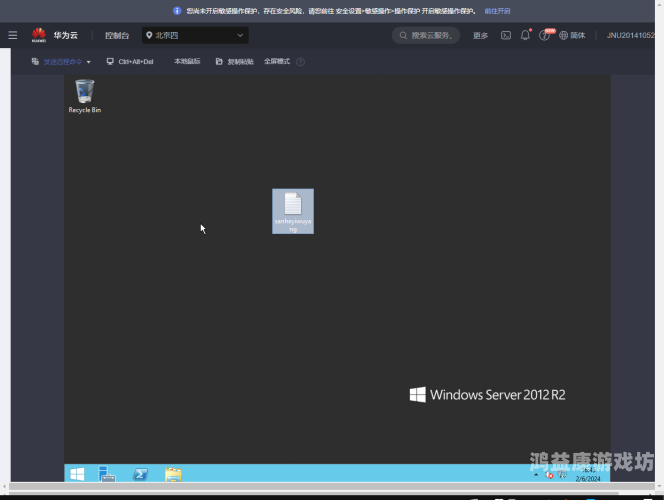Show hidden tray icons arrow
The image size is (664, 500).
536,475
